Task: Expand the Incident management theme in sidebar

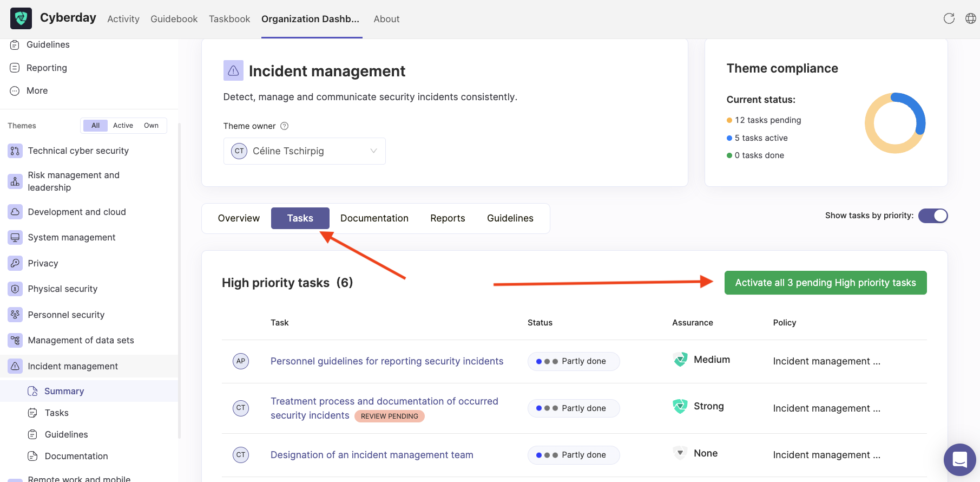Action: pos(89,366)
